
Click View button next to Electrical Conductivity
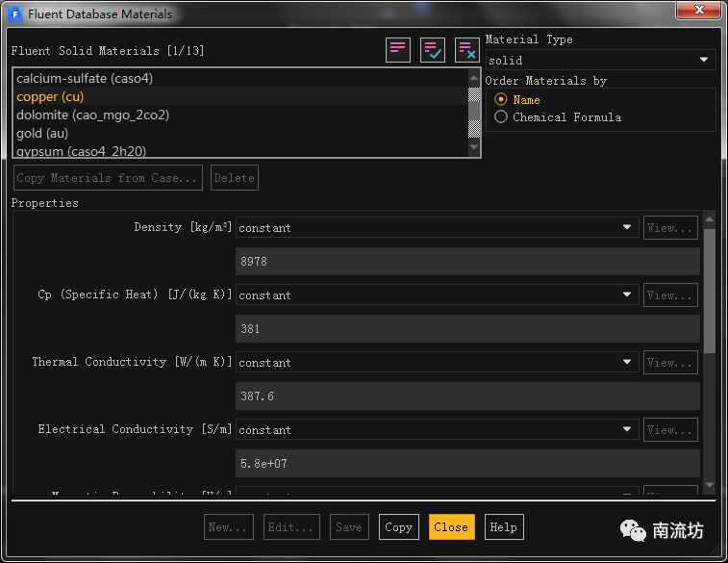(670, 429)
